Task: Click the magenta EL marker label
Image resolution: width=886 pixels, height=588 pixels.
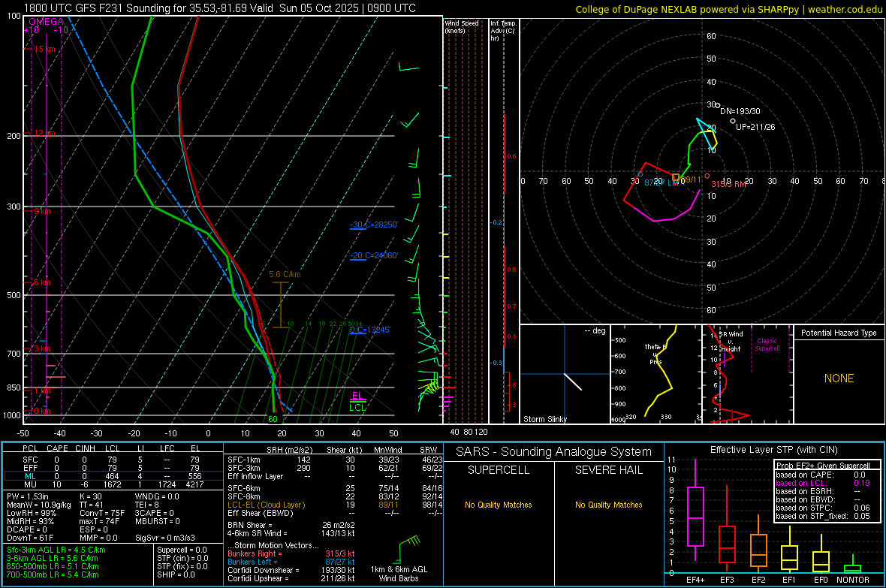Action: click(357, 396)
